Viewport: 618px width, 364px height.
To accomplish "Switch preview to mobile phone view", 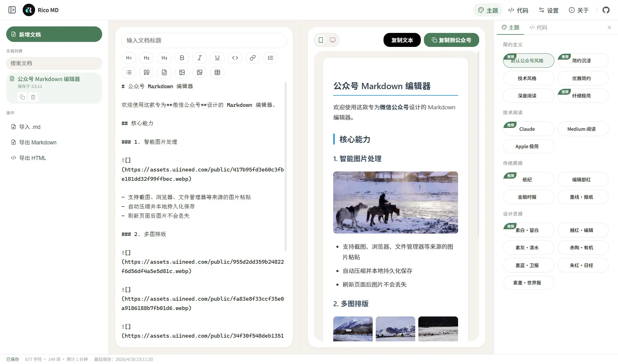I will tap(321, 40).
